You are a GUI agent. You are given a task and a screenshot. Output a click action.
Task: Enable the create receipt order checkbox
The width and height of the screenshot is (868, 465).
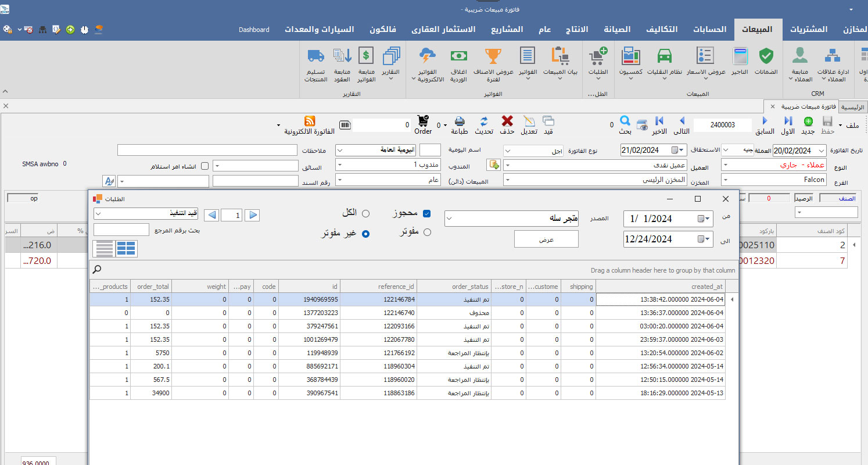(x=205, y=166)
